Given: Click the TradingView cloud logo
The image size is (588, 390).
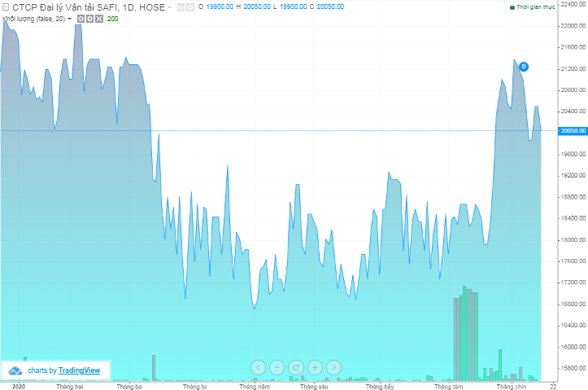Looking at the screenshot, I should 15,370.
